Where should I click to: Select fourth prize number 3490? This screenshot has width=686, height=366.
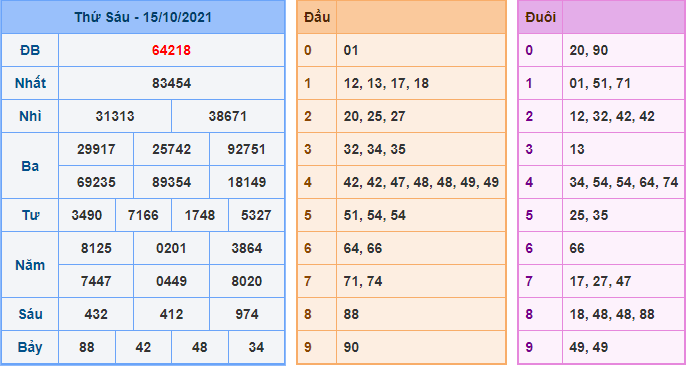pyautogui.click(x=87, y=215)
